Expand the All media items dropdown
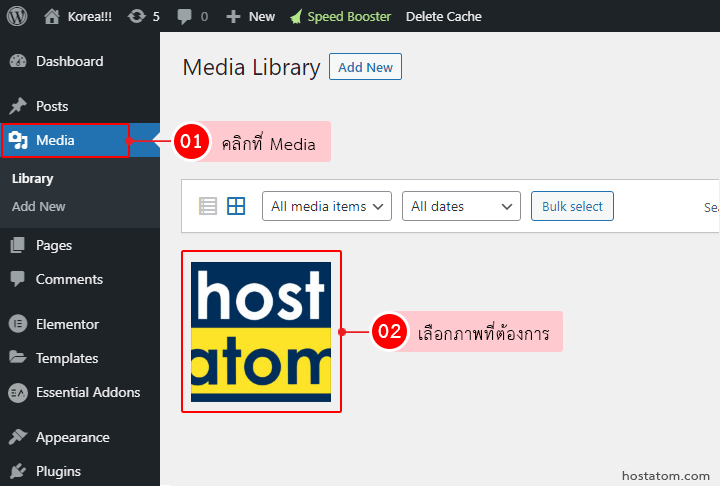Image resolution: width=720 pixels, height=486 pixels. coord(326,206)
